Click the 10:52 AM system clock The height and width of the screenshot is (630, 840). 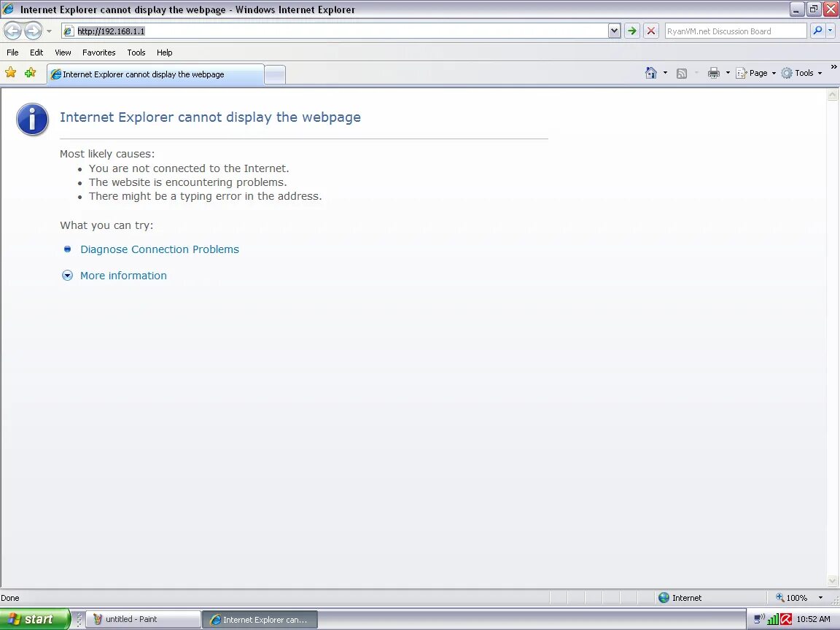click(813, 619)
